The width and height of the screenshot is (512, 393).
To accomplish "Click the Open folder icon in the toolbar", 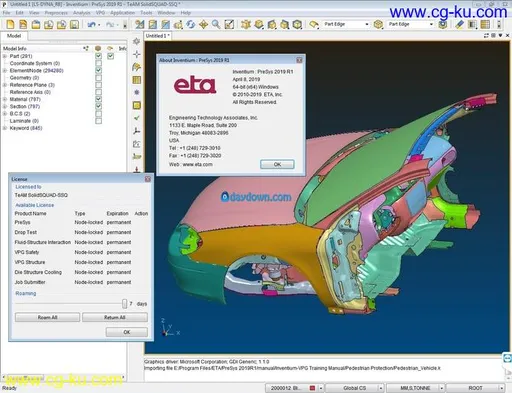I will [36, 24].
